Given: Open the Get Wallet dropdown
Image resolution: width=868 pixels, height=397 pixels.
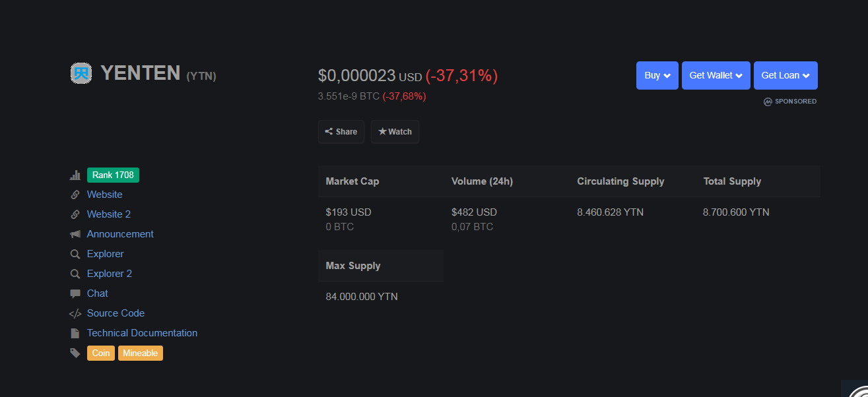Looking at the screenshot, I should click(716, 75).
